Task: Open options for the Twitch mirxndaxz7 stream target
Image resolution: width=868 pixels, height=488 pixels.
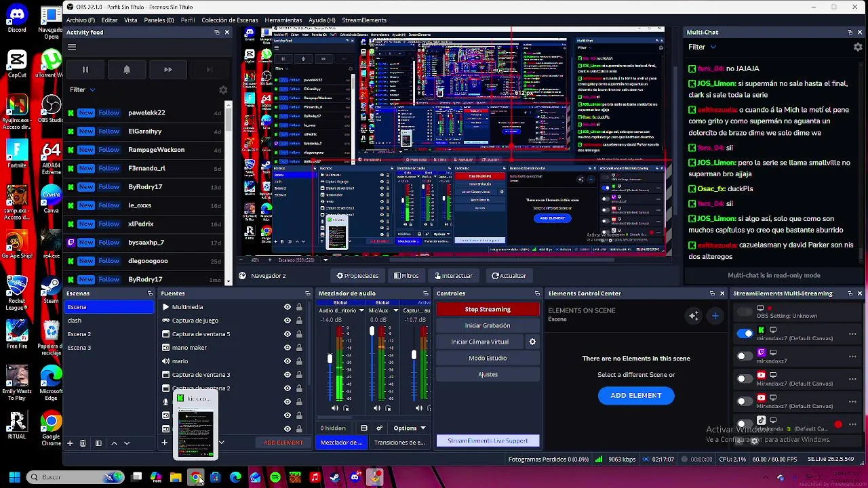Action: tap(852, 357)
